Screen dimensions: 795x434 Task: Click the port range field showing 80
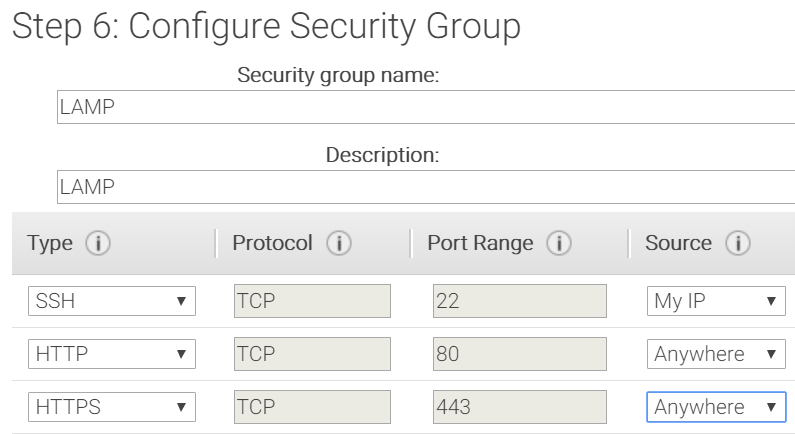coord(519,354)
